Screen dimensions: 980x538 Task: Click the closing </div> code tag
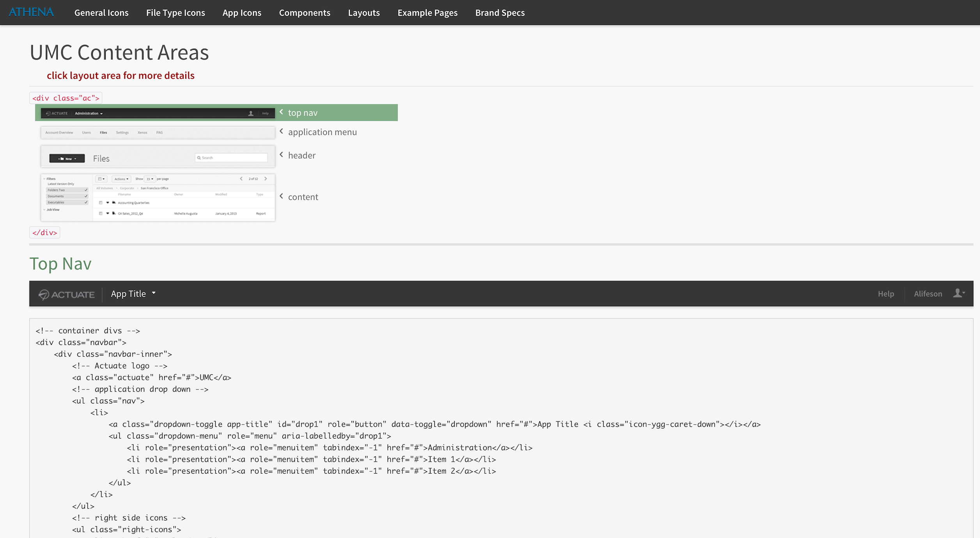tap(45, 232)
